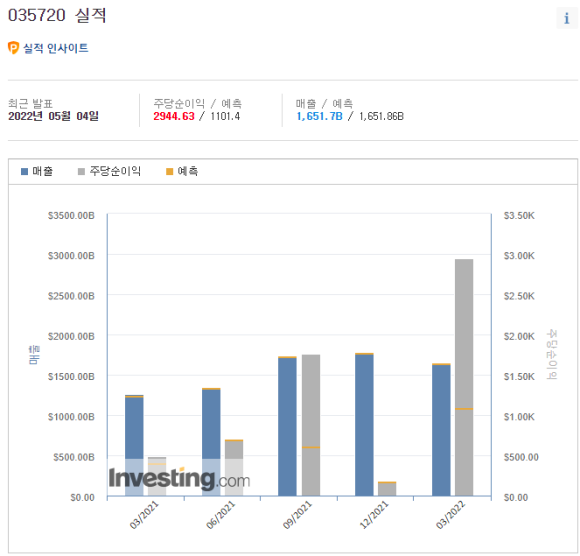Toggle the 예측 legend item
Screen dimensions: 580x556
[x=182, y=171]
